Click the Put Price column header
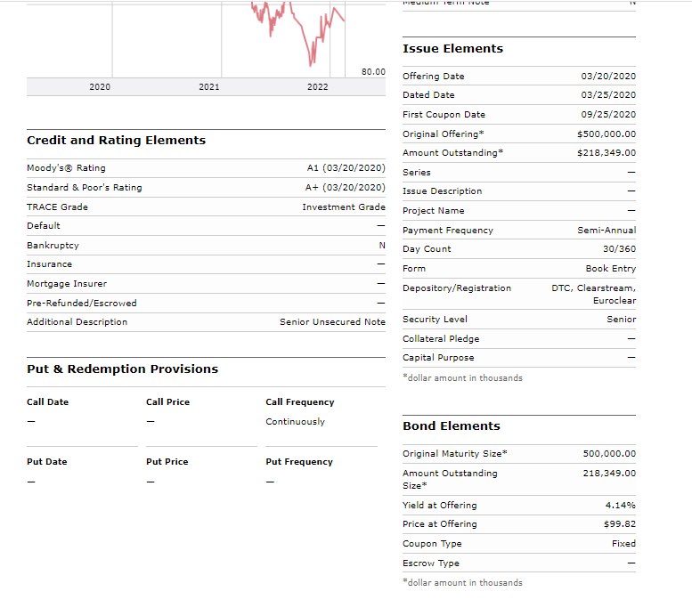Viewport: 692px width, 616px height. tap(167, 462)
